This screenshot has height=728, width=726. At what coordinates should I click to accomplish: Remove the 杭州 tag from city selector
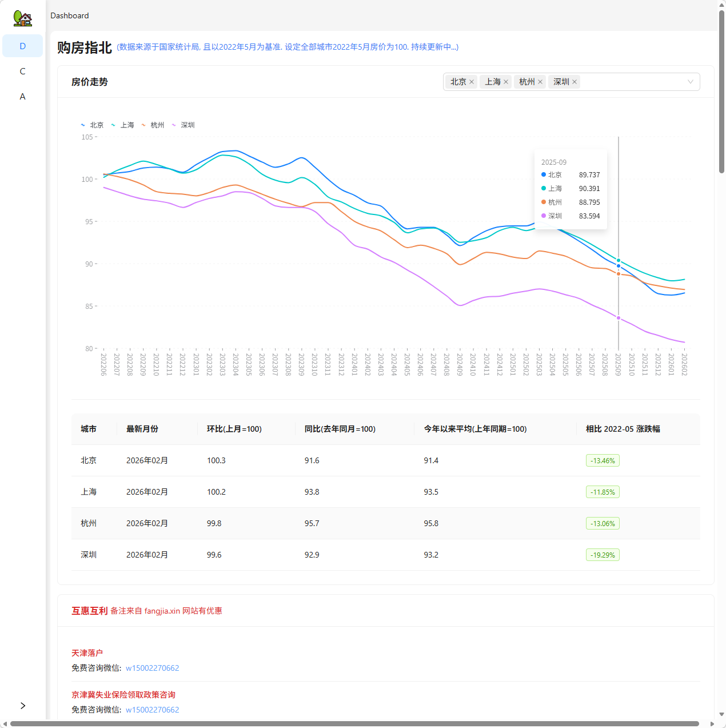540,82
